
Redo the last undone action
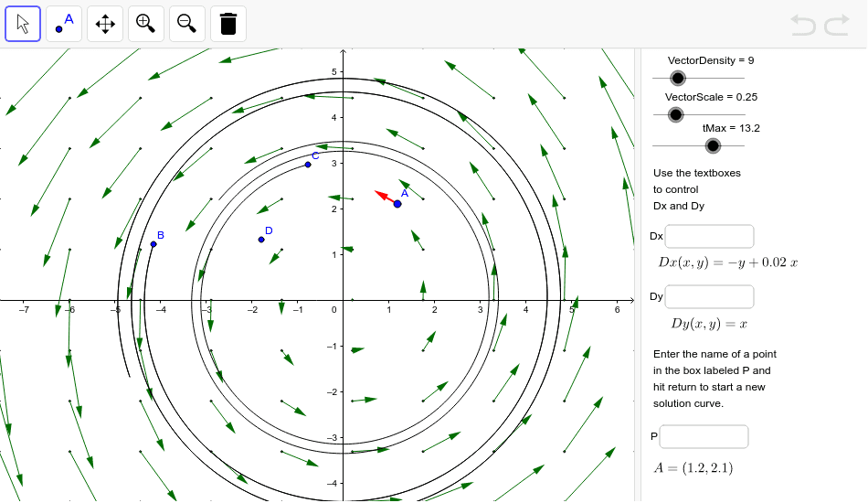click(x=837, y=26)
